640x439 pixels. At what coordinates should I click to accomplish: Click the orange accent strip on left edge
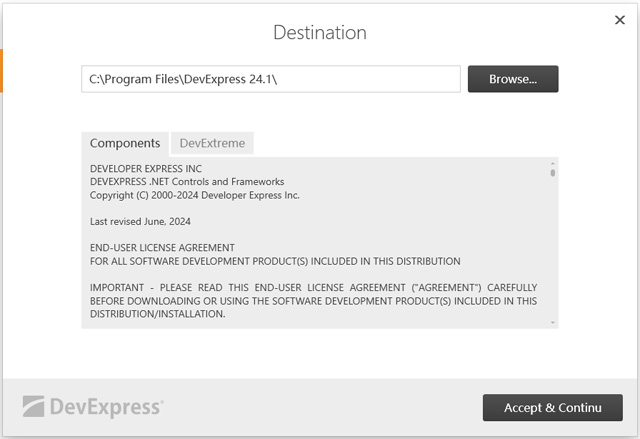click(x=2, y=69)
